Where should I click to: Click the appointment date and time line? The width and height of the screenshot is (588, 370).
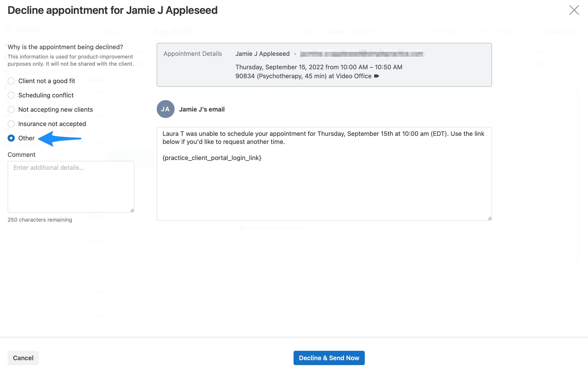point(319,67)
